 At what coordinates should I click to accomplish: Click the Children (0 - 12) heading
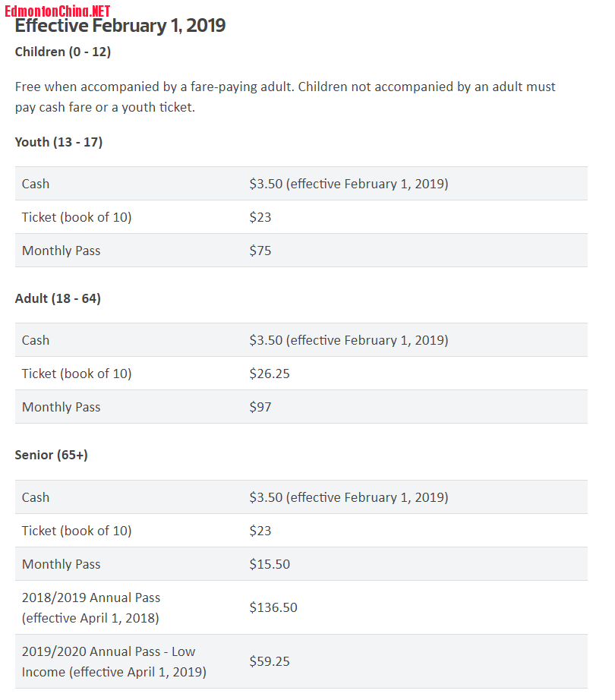63,52
